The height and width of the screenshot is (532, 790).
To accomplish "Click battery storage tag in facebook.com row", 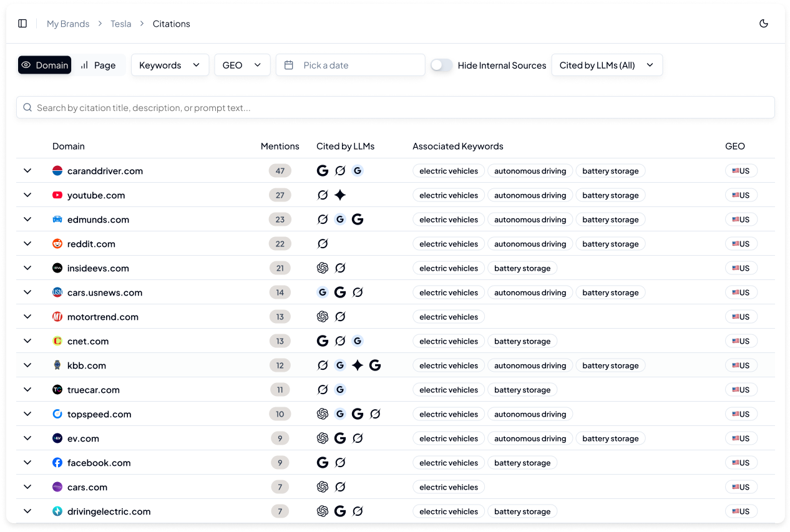I will (522, 463).
